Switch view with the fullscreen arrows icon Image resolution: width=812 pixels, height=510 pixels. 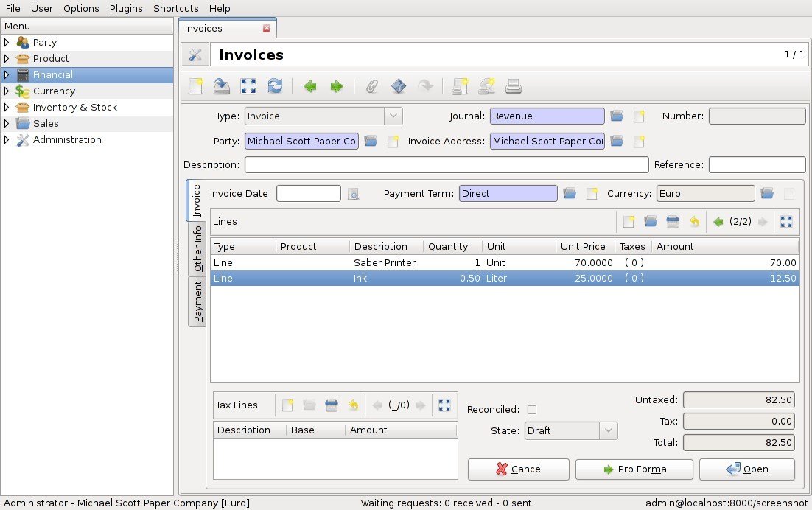click(x=248, y=86)
